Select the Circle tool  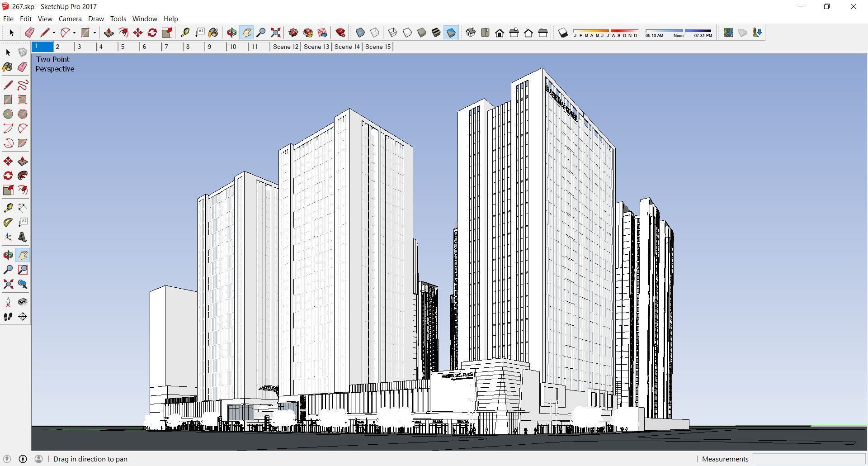8,114
